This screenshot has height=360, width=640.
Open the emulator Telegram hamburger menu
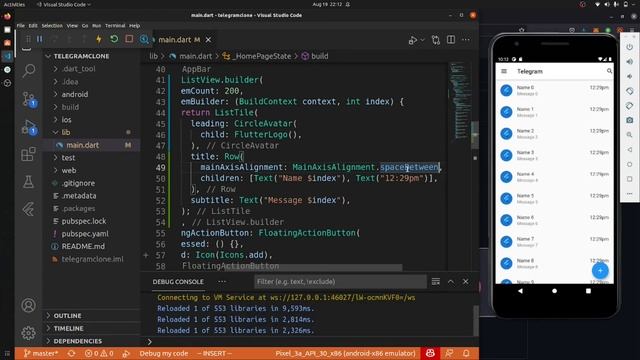(504, 71)
